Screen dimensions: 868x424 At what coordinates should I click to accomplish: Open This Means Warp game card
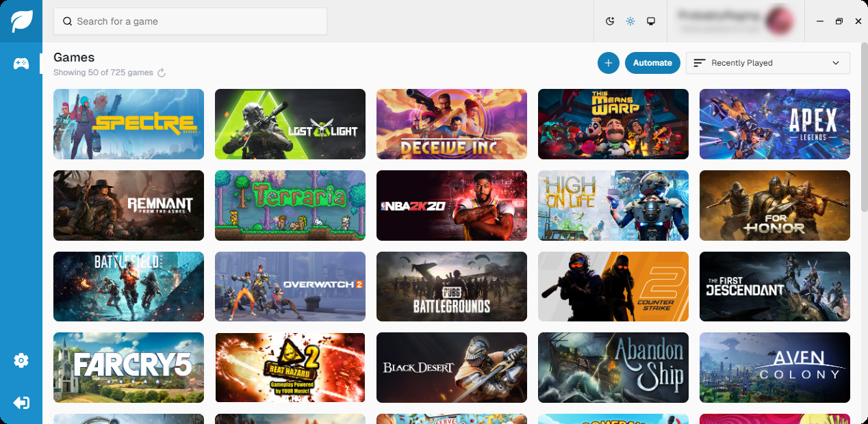click(x=613, y=124)
